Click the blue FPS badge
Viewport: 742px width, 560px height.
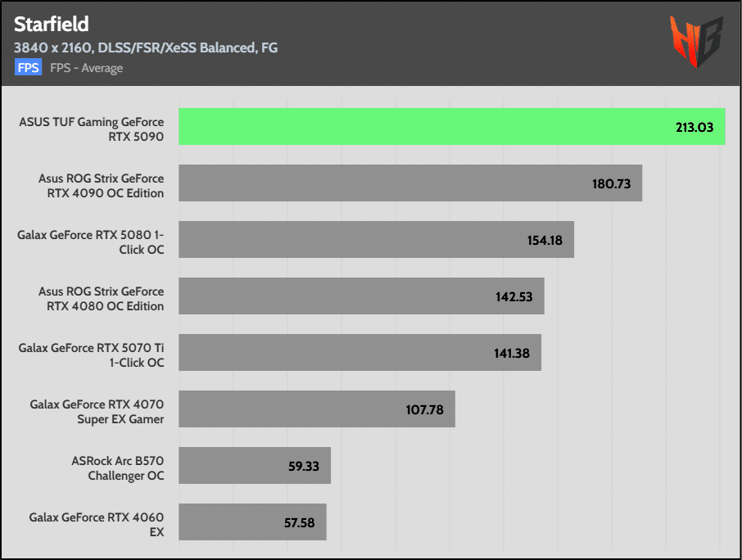28,68
